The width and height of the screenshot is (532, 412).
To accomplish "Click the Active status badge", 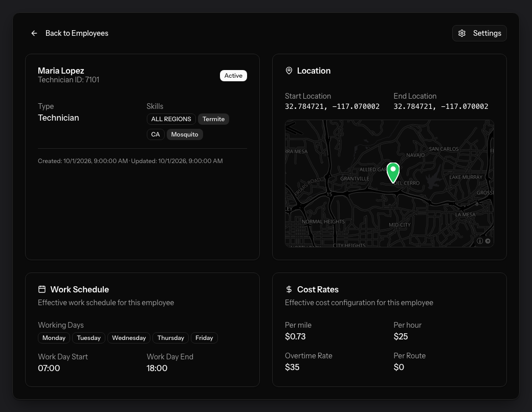I will (233, 76).
